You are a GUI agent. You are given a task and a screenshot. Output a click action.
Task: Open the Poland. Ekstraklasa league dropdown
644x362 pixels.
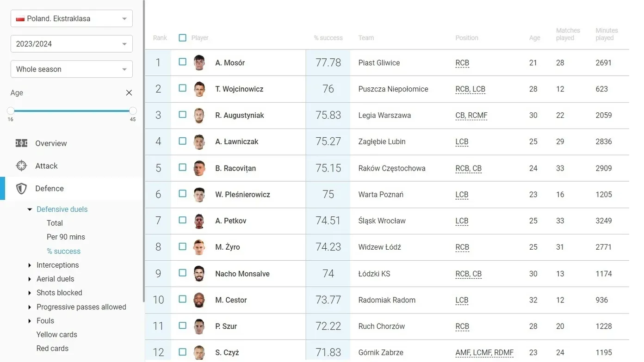click(x=72, y=18)
